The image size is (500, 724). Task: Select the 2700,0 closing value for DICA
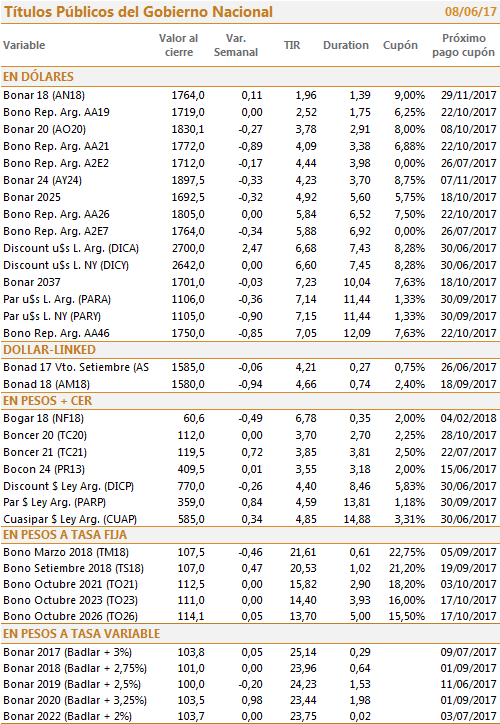point(188,248)
